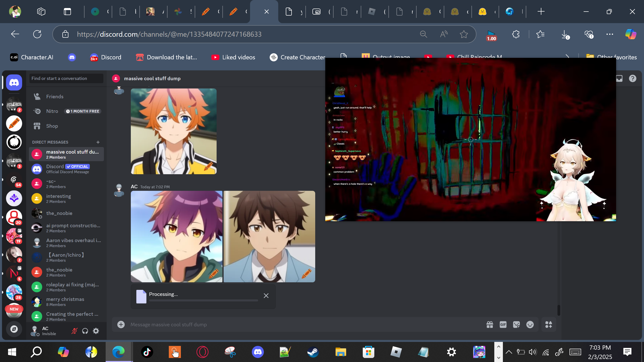Click the attachment plus button in message bar
The height and width of the screenshot is (362, 644).
click(x=121, y=325)
